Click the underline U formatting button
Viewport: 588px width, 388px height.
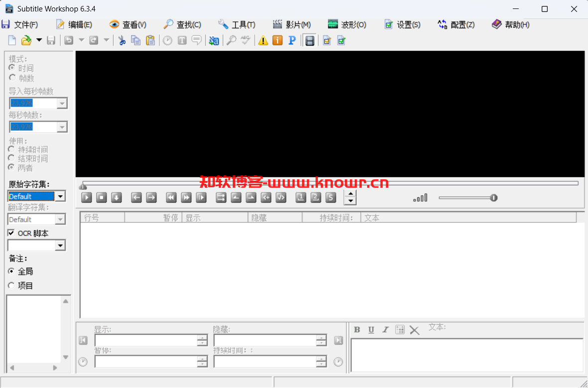(371, 330)
